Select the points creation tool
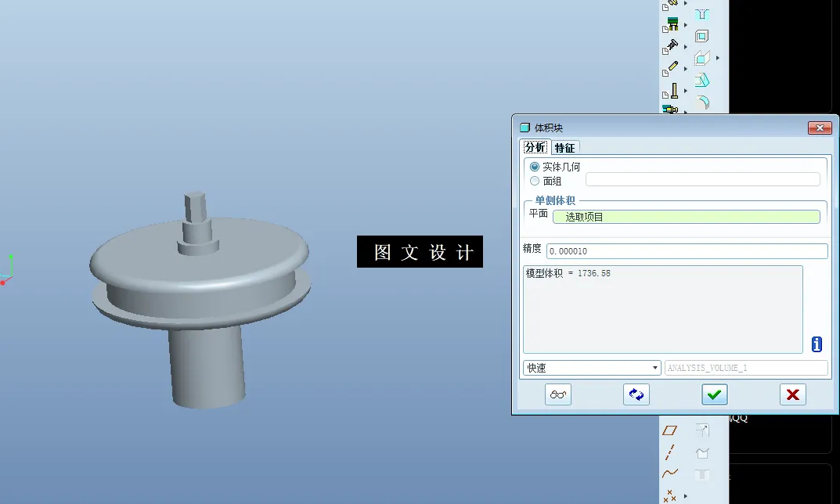840x504 pixels. (x=670, y=495)
